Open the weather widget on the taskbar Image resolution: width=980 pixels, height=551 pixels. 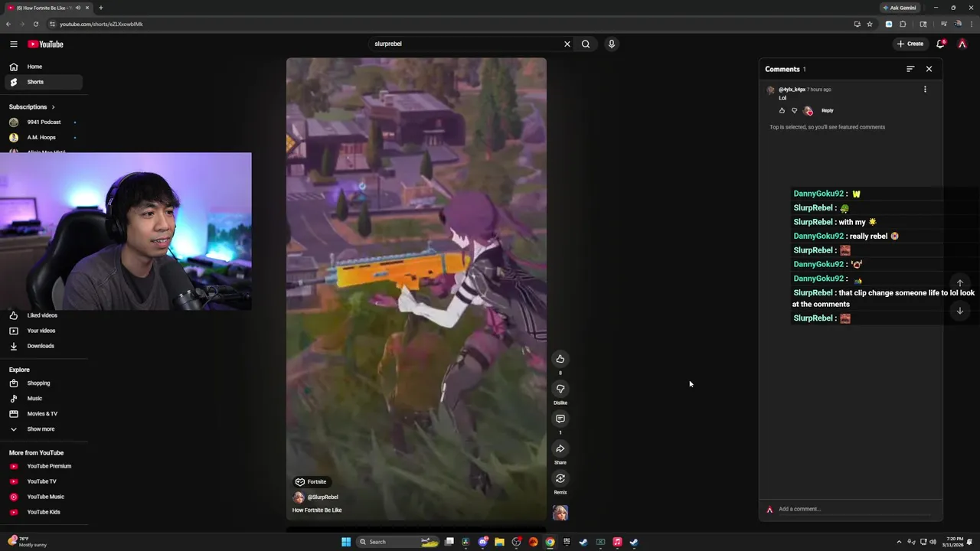pos(28,542)
